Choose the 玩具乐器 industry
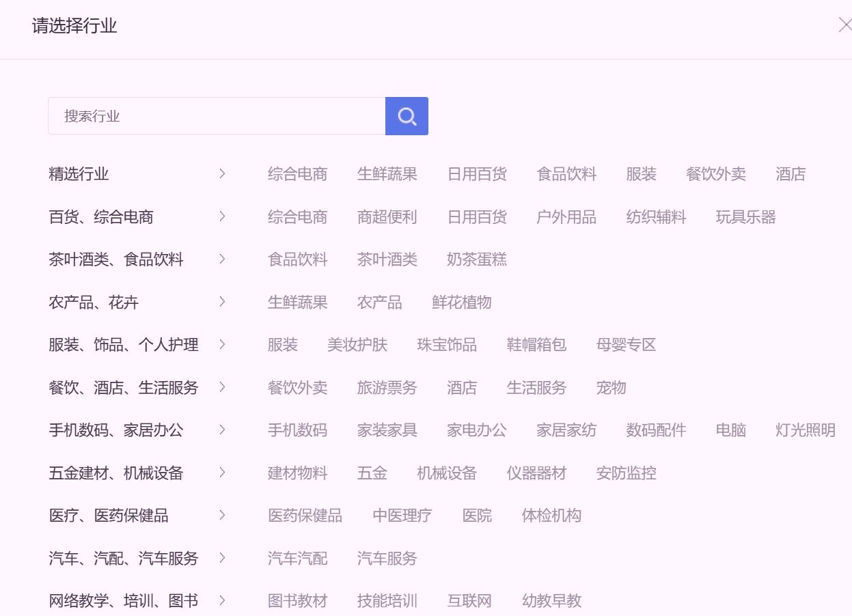This screenshot has width=852, height=616. pyautogui.click(x=745, y=217)
